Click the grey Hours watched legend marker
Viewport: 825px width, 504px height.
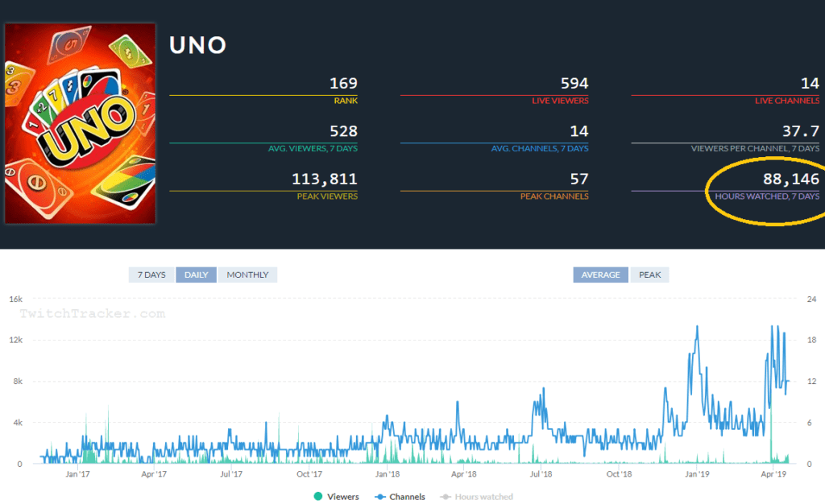pyautogui.click(x=446, y=497)
